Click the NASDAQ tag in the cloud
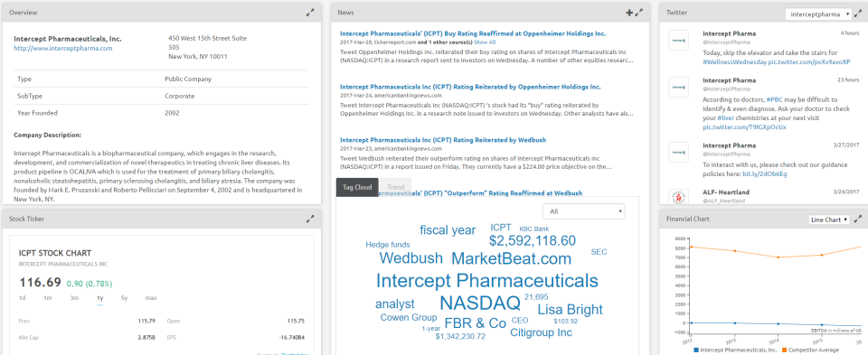This screenshot has width=868, height=355. [480, 303]
